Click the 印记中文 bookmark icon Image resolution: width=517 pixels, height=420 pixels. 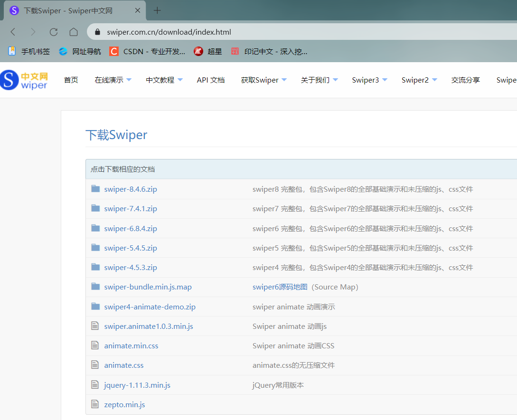(235, 51)
